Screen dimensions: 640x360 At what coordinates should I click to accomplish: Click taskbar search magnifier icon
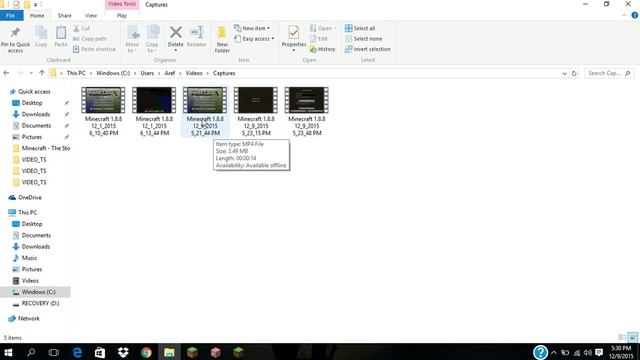(x=31, y=352)
